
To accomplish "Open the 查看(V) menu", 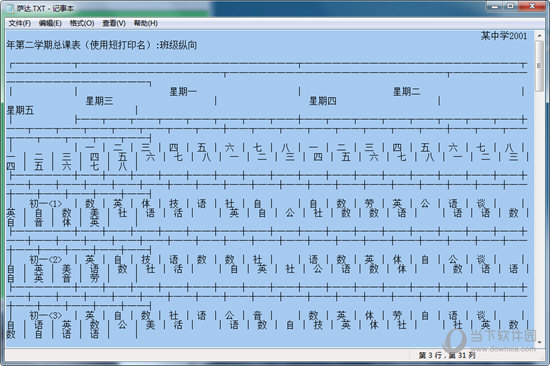I will [114, 24].
